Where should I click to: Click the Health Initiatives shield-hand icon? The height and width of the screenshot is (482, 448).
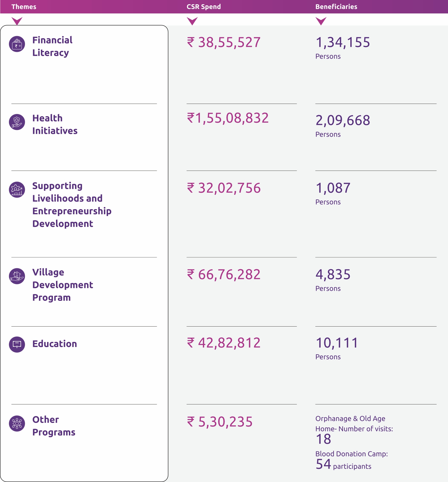click(17, 122)
